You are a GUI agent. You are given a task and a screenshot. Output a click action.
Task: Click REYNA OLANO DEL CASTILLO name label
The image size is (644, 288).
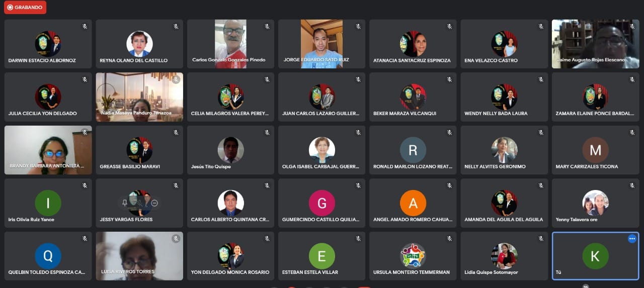tap(134, 60)
